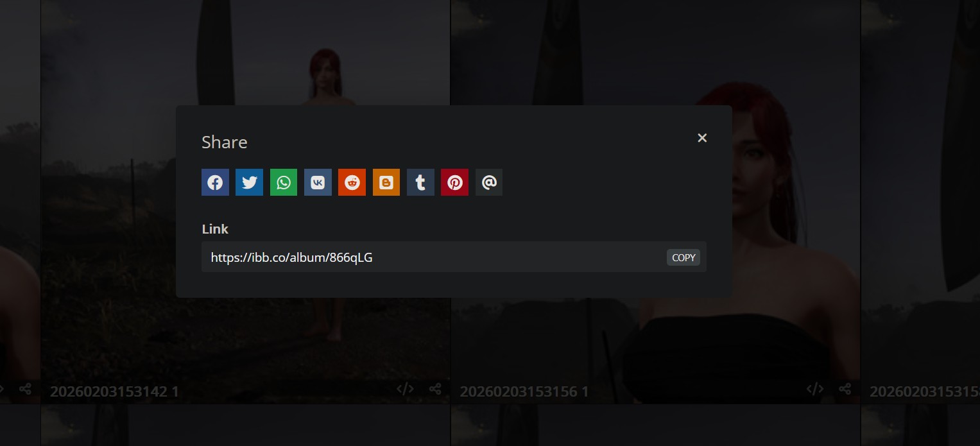Open embed codes for image 20260203153156 1

point(814,388)
